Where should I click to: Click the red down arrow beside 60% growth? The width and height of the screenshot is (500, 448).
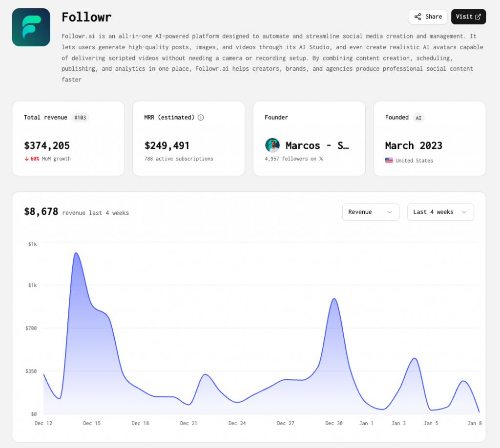[x=26, y=159]
